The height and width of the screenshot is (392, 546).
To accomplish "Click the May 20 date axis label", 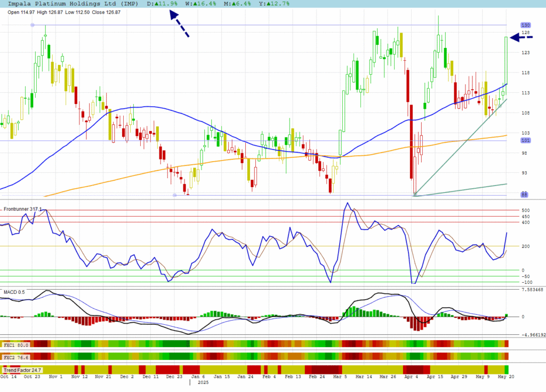I will pyautogui.click(x=506, y=377).
